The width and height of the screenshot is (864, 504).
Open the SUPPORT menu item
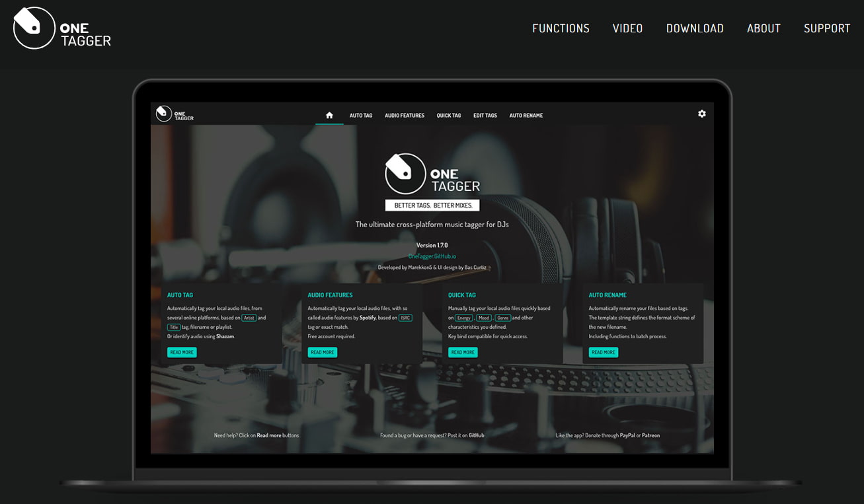point(827,28)
